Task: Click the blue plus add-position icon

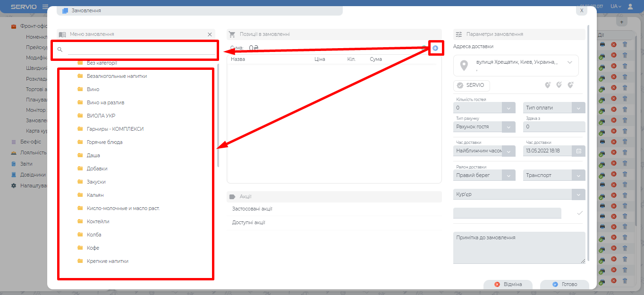Action: [435, 48]
